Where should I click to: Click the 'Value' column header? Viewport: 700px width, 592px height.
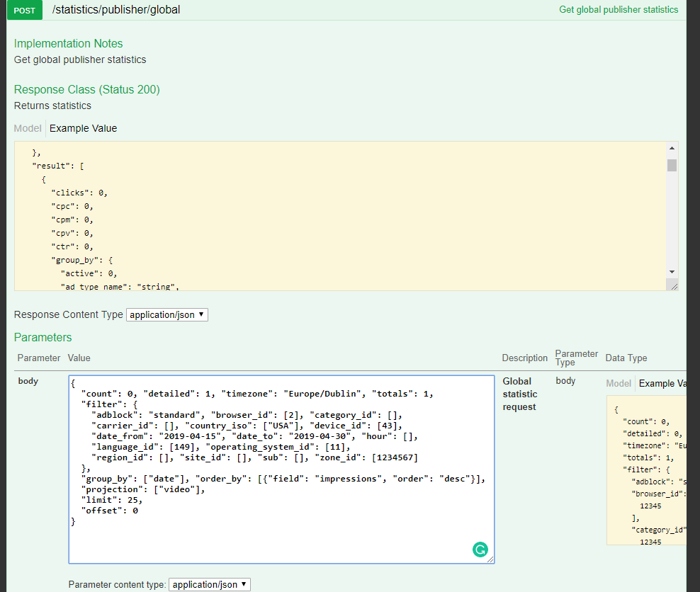tap(79, 358)
